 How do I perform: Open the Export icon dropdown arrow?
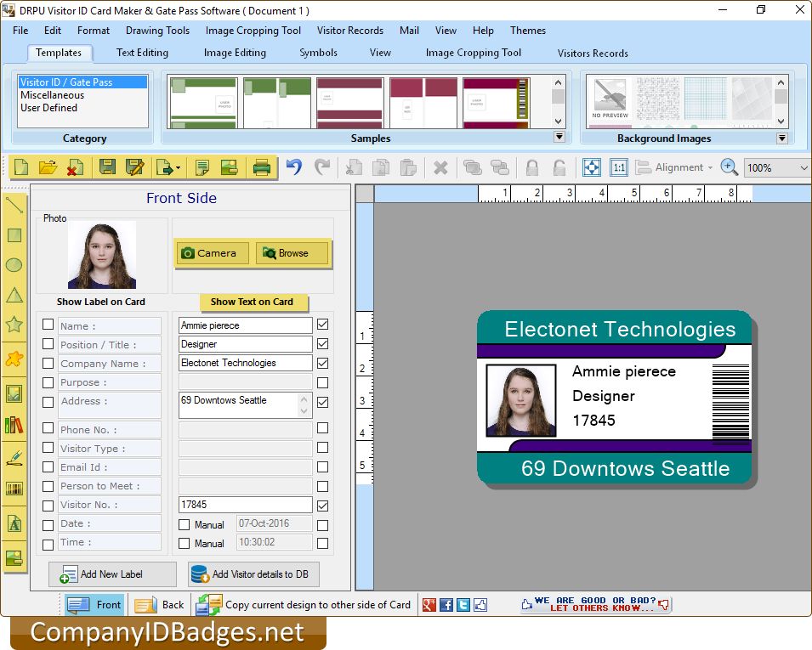[179, 167]
